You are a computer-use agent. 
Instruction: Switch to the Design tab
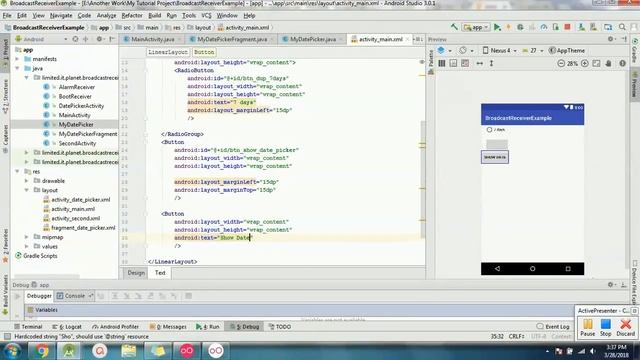[x=136, y=273]
